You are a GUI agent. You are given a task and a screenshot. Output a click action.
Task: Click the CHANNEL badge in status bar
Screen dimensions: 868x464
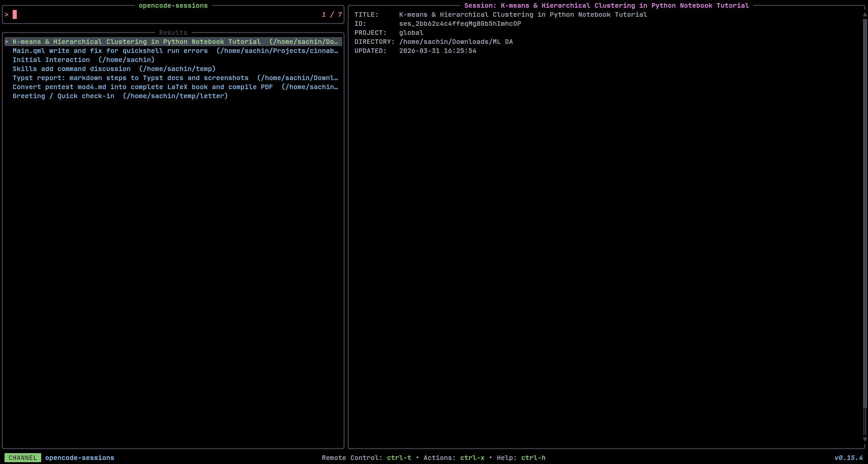[x=23, y=458]
